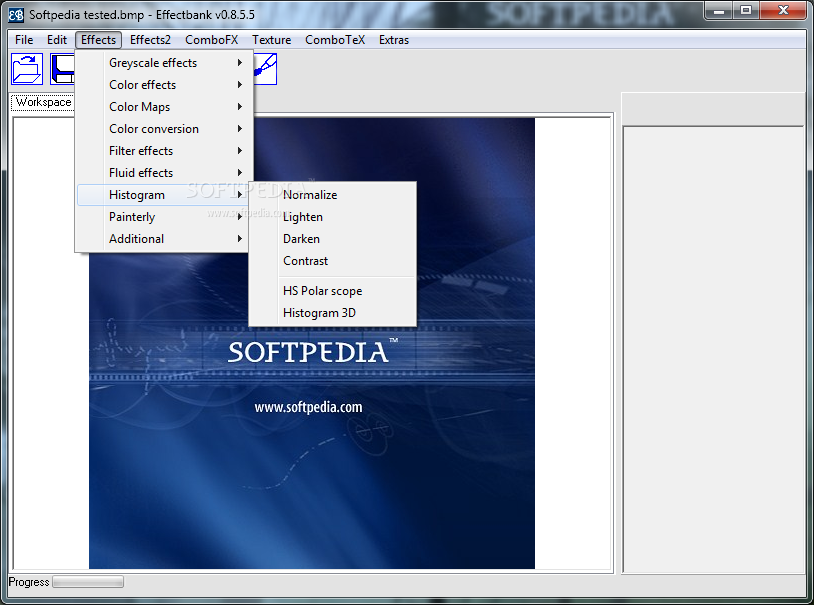Close the Effectbank window
Viewport: 814px width, 605px height.
[x=784, y=10]
